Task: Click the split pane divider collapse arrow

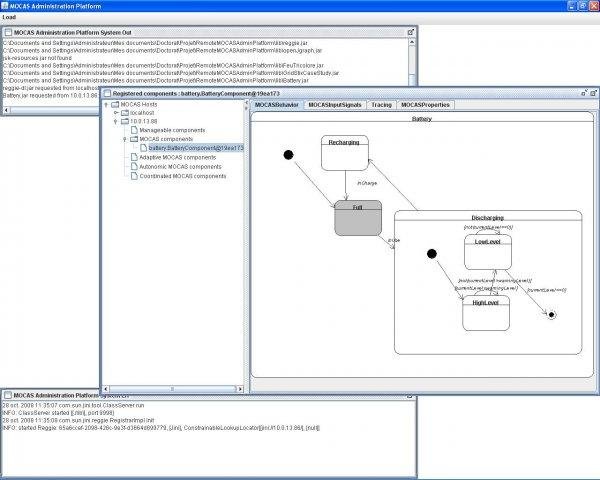Action: click(x=246, y=103)
